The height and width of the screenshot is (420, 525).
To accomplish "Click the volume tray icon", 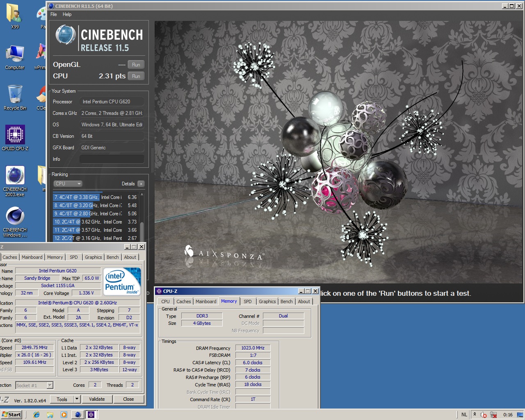I will click(x=484, y=415).
